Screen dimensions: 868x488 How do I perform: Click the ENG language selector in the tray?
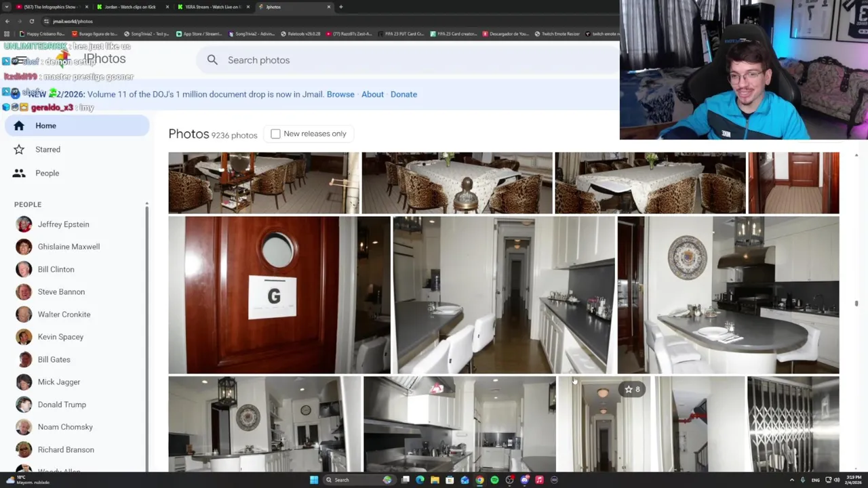815,480
